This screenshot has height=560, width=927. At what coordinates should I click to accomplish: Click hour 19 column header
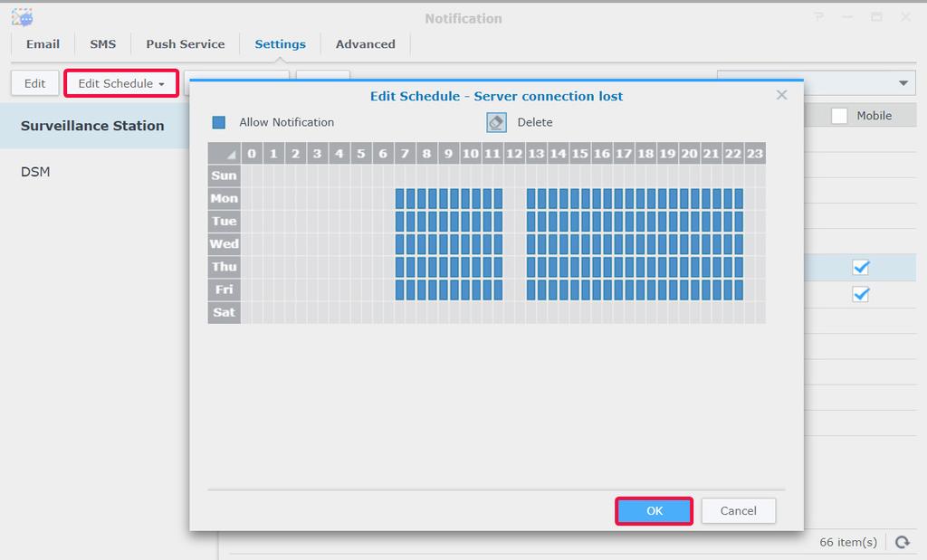[x=667, y=153]
